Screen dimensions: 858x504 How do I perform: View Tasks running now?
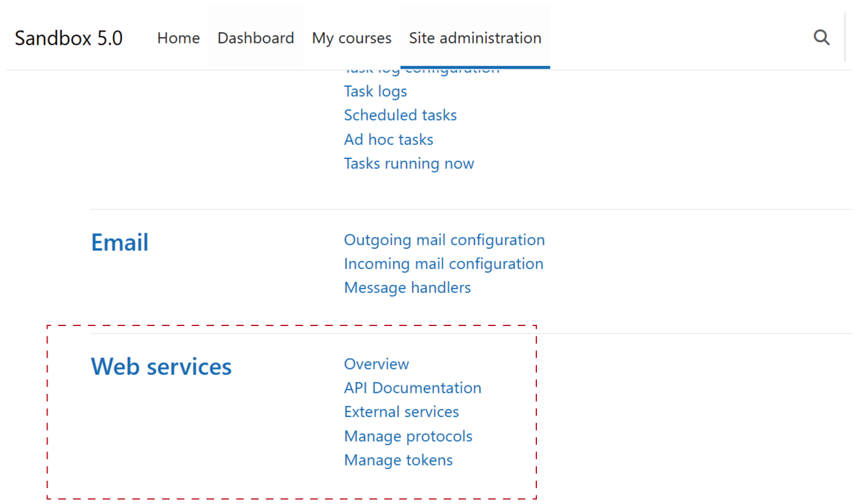pyautogui.click(x=409, y=163)
